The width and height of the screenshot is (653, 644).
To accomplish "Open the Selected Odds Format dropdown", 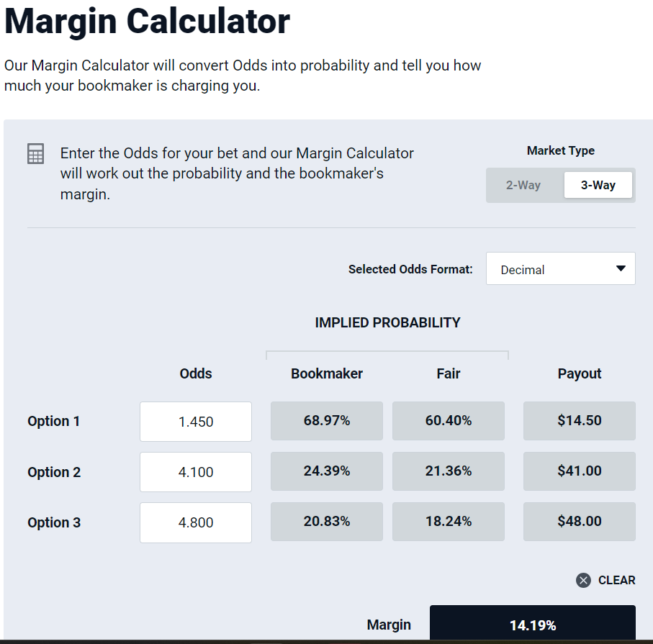I will tap(560, 269).
